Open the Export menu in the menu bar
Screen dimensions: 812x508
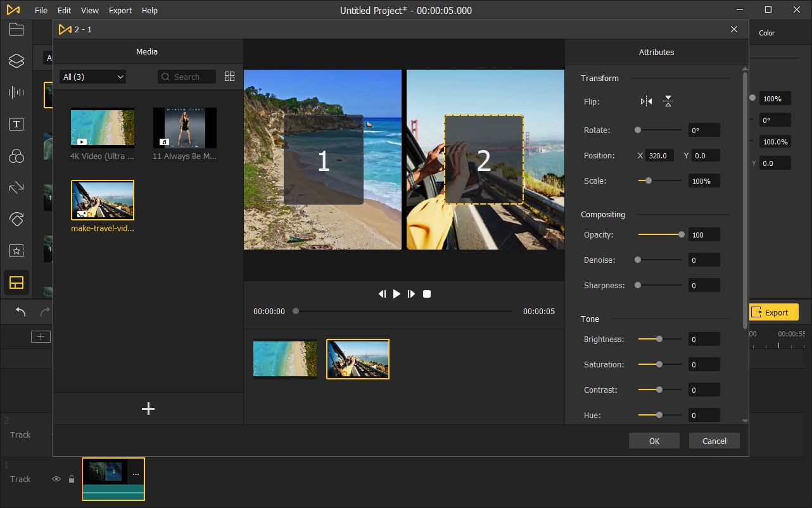click(120, 10)
